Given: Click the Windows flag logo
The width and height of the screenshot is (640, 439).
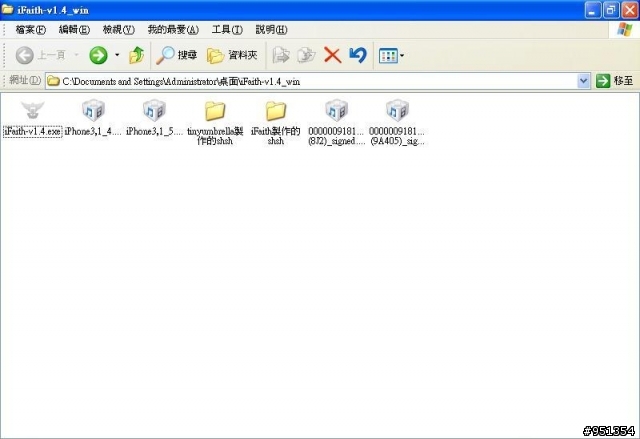Looking at the screenshot, I should pyautogui.click(x=624, y=29).
